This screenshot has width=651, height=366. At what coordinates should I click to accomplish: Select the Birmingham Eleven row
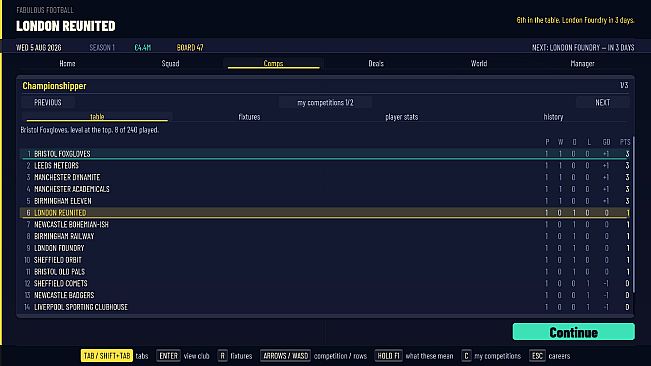(x=326, y=201)
